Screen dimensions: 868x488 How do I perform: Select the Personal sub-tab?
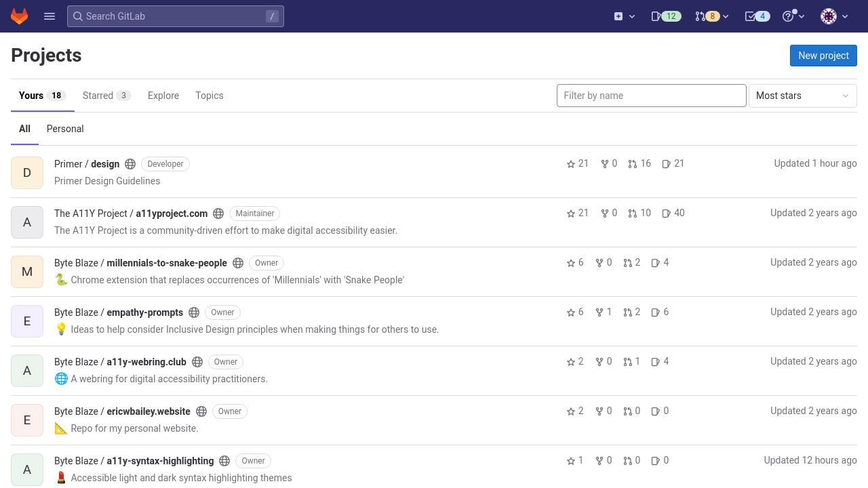(x=65, y=129)
